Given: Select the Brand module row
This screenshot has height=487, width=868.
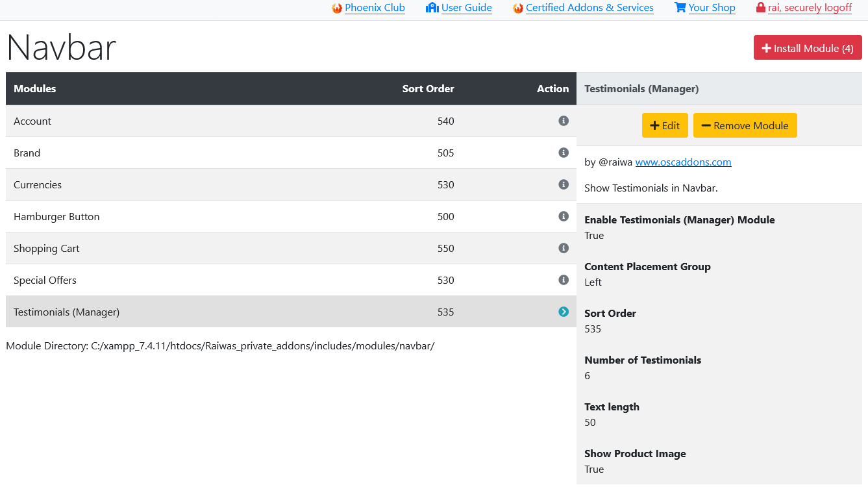Looking at the screenshot, I should coord(291,153).
